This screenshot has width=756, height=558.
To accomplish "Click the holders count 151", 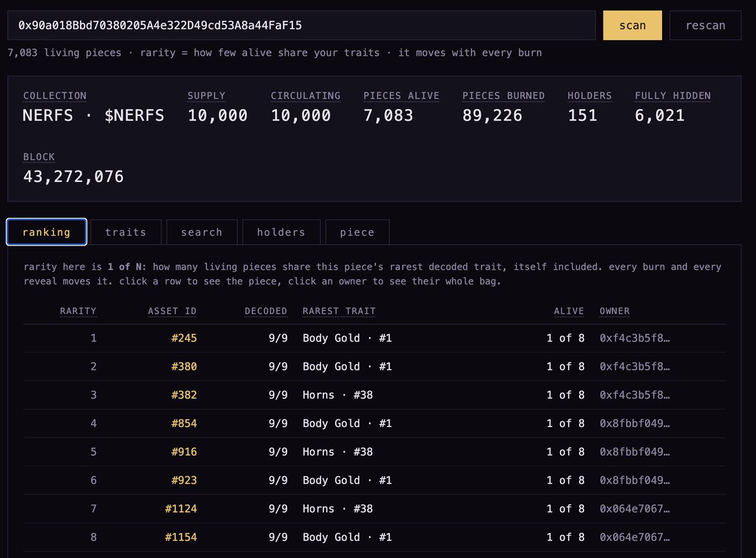I will 583,115.
